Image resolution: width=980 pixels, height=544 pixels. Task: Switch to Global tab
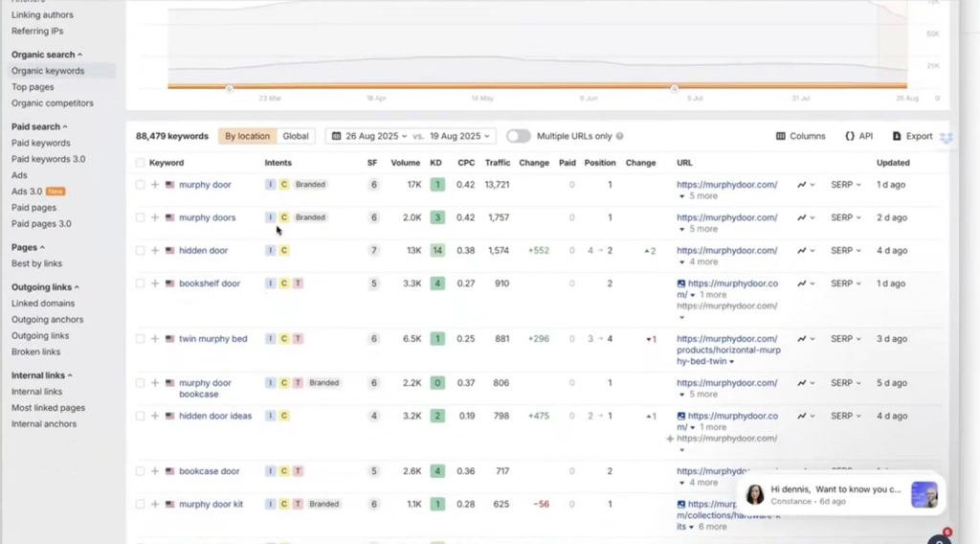click(296, 136)
